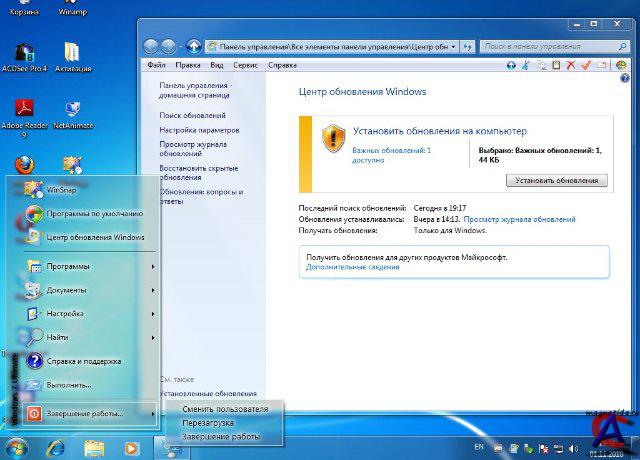The image size is (640, 460).
Task: Launch WinSnap from the start menu
Action: click(62, 188)
